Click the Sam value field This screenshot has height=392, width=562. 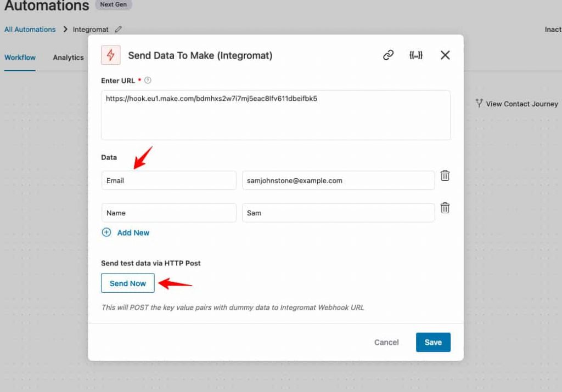[x=338, y=213]
